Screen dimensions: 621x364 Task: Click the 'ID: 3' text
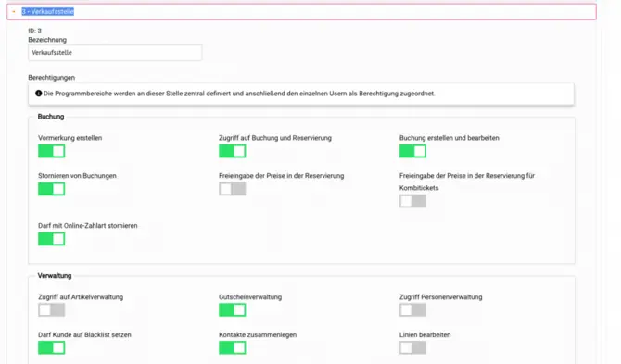tap(34, 31)
